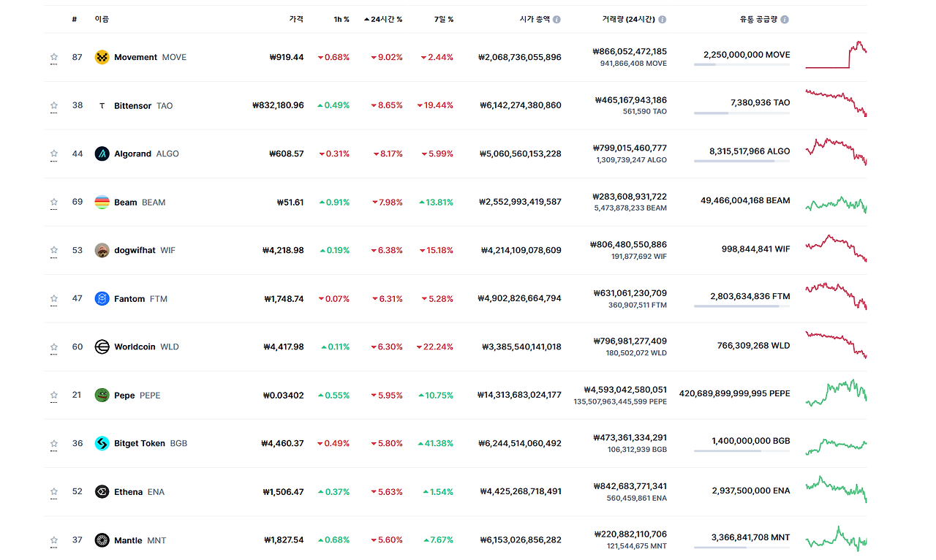Viewport: 936px width, 560px height.
Task: Click the Pepe frog logo icon
Action: point(102,395)
